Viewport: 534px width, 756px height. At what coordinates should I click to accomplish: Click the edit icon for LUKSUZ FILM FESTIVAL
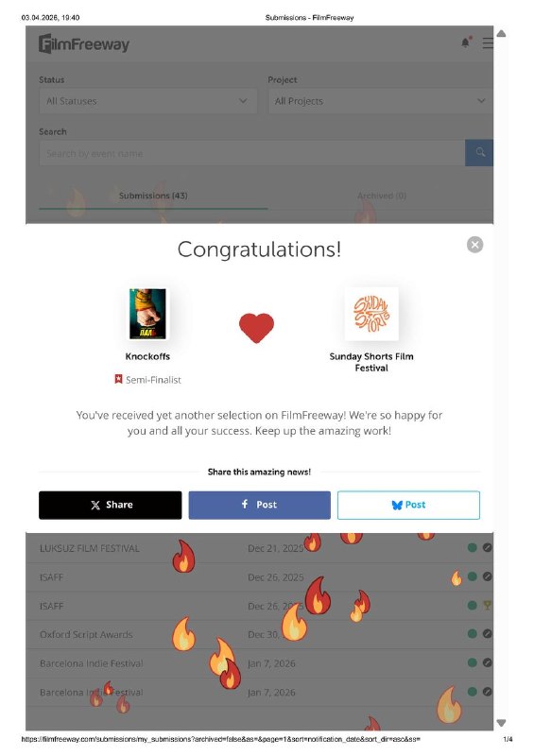487,548
